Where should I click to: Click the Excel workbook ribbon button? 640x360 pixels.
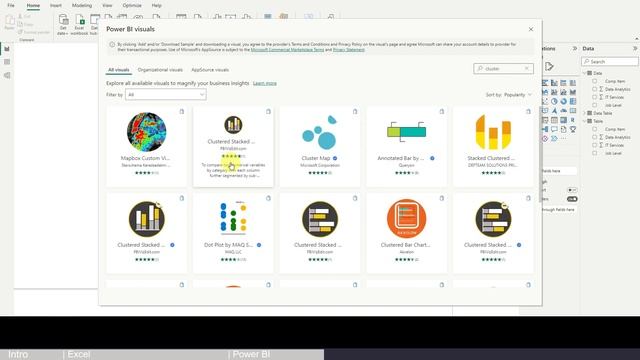pos(79,24)
